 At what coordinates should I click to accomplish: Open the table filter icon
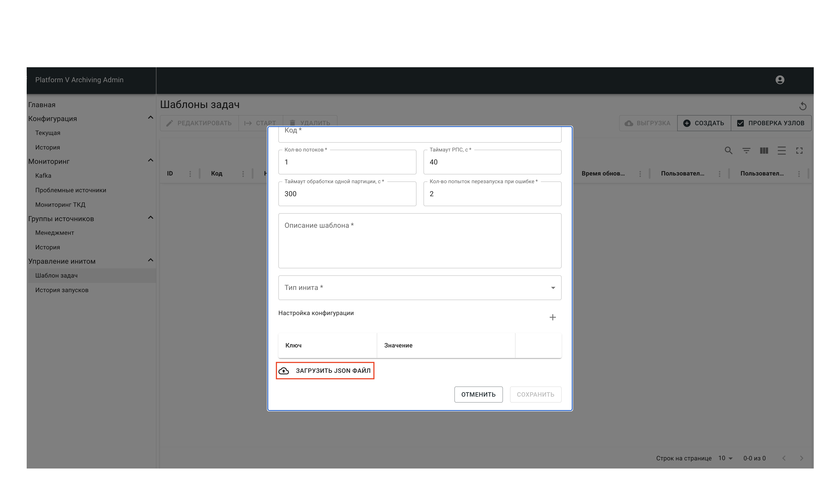pos(746,150)
